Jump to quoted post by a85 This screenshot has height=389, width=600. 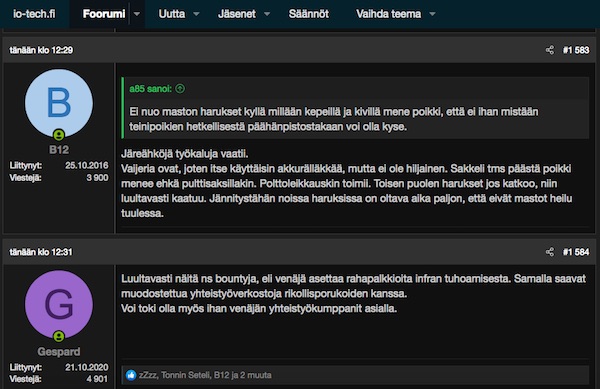(180, 89)
